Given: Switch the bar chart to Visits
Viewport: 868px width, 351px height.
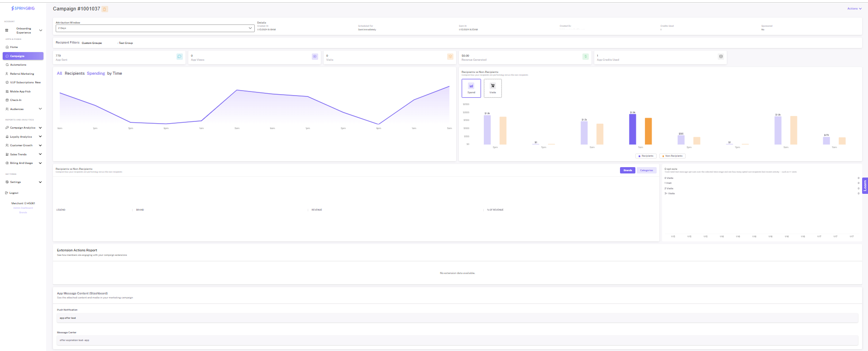Looking at the screenshot, I should (493, 88).
